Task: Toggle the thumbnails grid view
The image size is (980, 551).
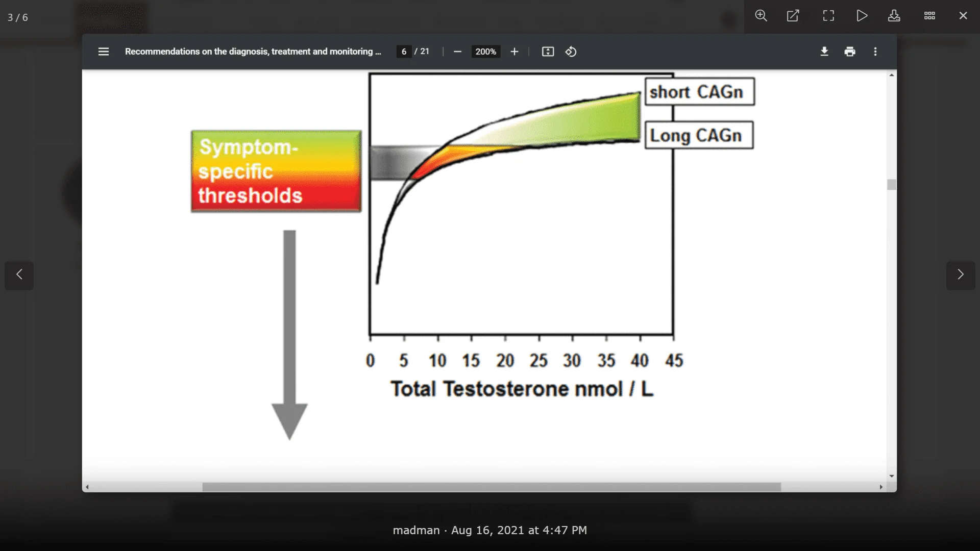Action: 929,16
